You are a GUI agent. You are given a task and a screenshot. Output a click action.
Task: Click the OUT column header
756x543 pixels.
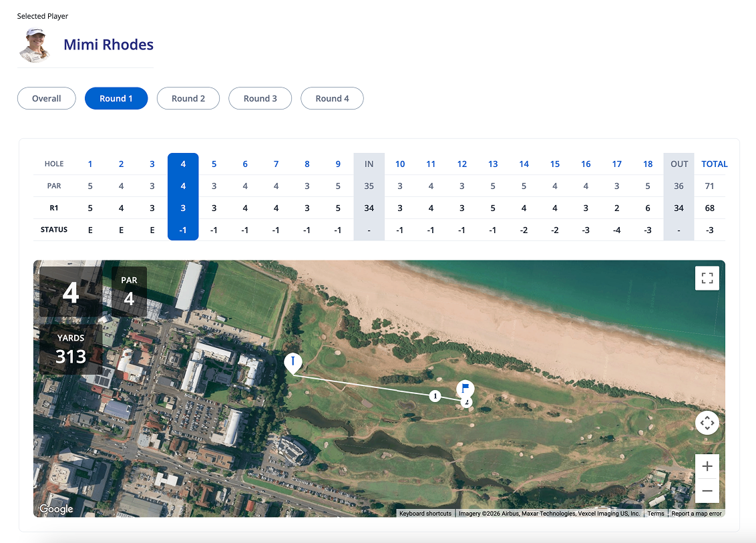tap(679, 164)
